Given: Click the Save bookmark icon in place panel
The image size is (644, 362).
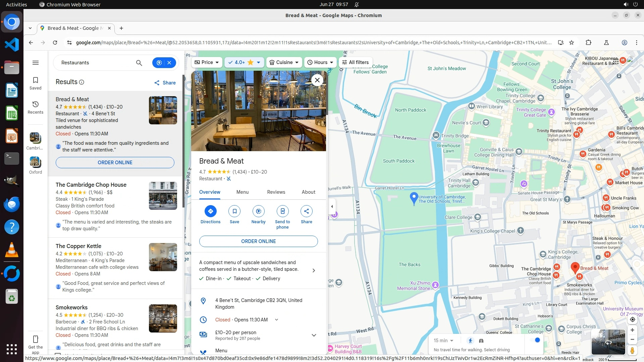Looking at the screenshot, I should (234, 211).
